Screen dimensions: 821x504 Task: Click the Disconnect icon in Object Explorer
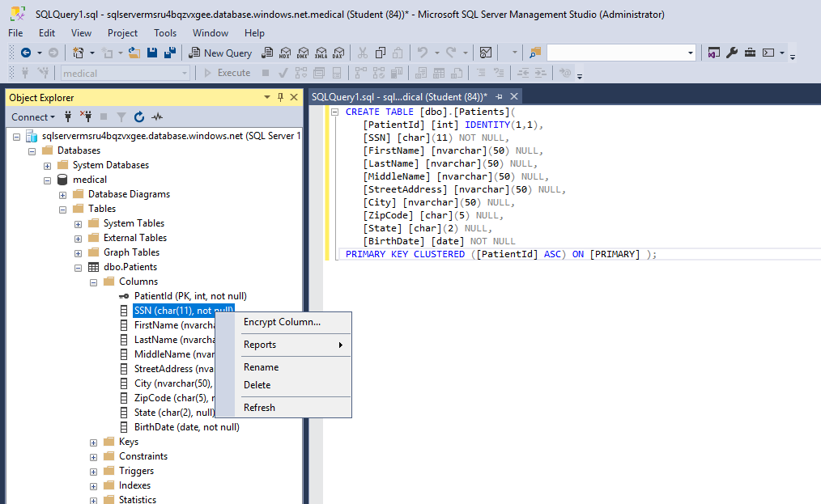[x=86, y=116]
